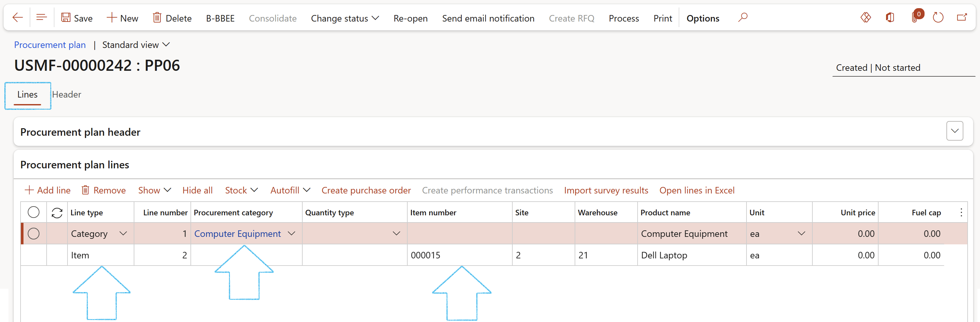Select the row 1 Category line checkbox
Screen dimensions: 980x322
coord(34,234)
